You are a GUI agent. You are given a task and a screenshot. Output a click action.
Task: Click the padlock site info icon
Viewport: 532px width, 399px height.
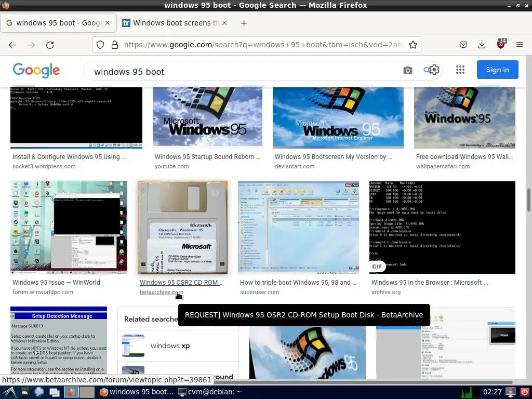(x=115, y=45)
